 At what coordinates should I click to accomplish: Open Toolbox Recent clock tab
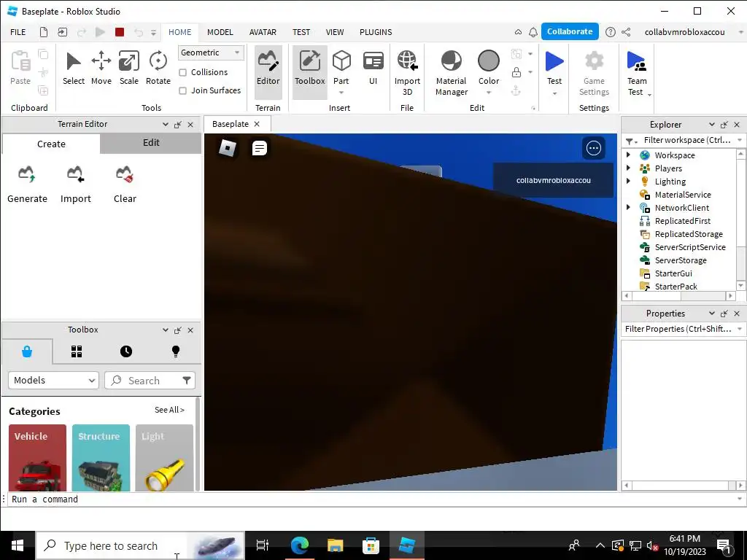tap(126, 352)
